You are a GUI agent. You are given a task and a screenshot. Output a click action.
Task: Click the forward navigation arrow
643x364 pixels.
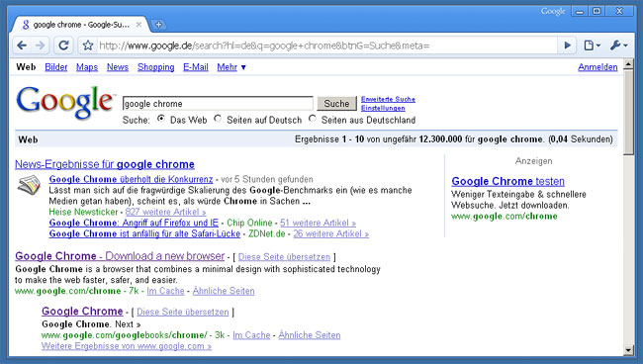click(41, 45)
